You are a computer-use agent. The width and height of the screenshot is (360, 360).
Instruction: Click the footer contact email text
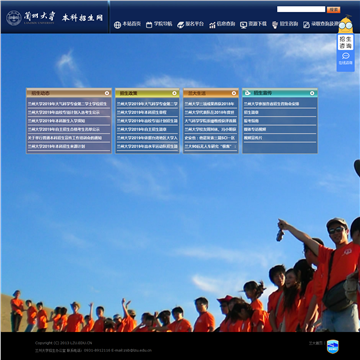coord(131,350)
